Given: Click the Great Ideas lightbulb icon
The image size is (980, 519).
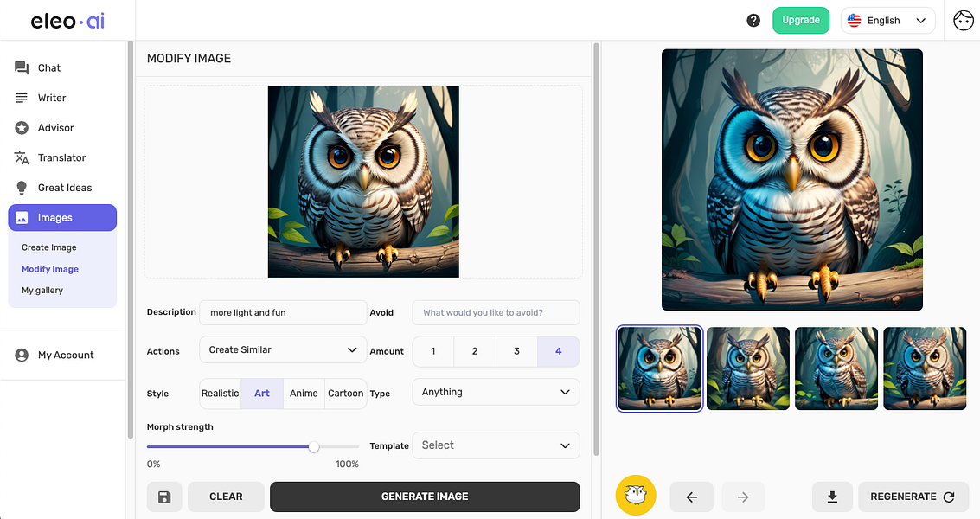Looking at the screenshot, I should click(22, 188).
